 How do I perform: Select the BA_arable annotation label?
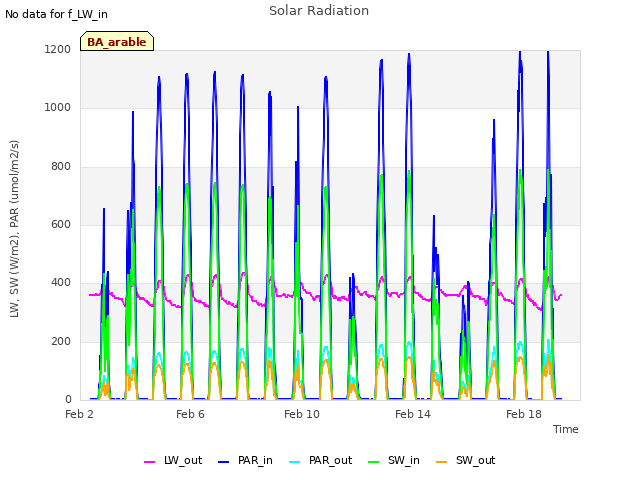[117, 41]
